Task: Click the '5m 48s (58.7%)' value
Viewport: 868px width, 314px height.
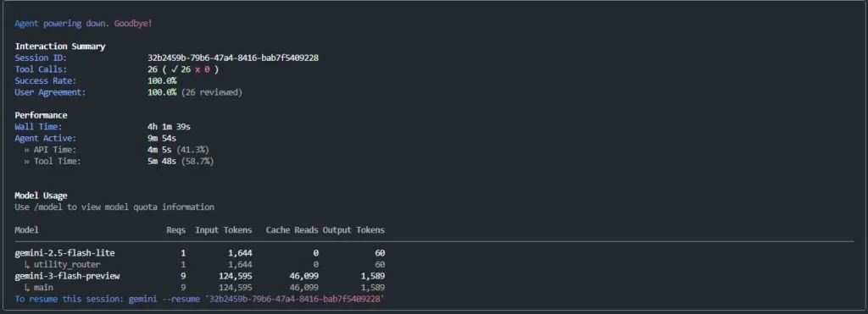Action: (181, 162)
